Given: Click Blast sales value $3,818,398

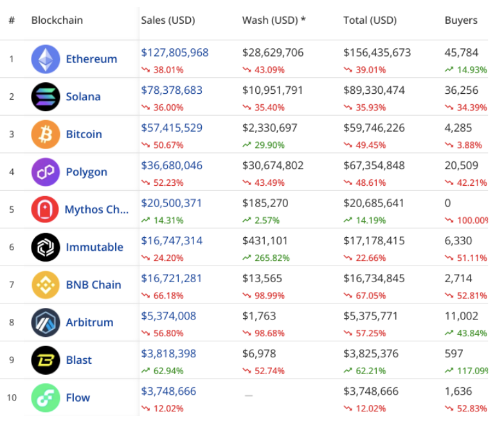Looking at the screenshot, I should (168, 354).
